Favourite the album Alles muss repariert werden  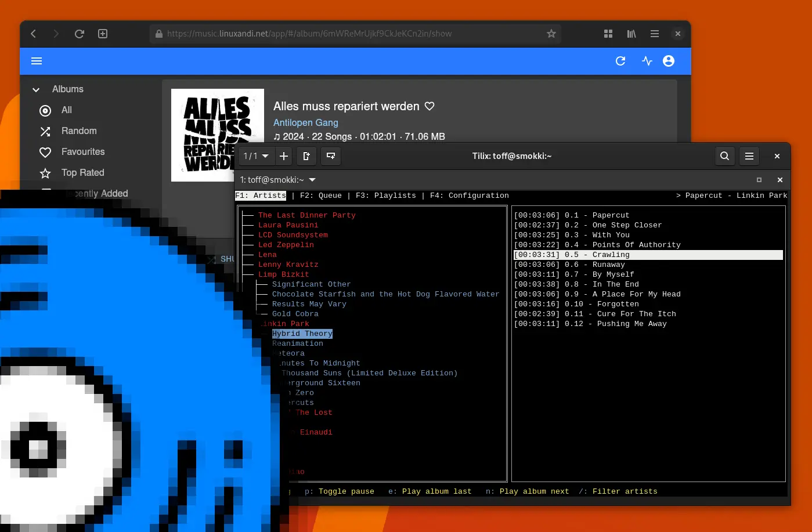pyautogui.click(x=430, y=106)
